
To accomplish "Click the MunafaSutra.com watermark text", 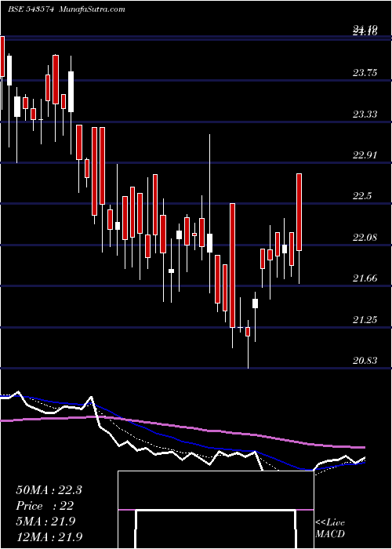I will click(x=92, y=9).
